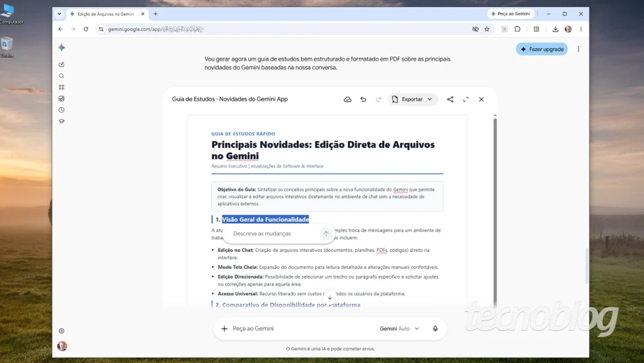The image size is (644, 363).
Task: Close the Edição de Arquivos tab
Action: [143, 14]
